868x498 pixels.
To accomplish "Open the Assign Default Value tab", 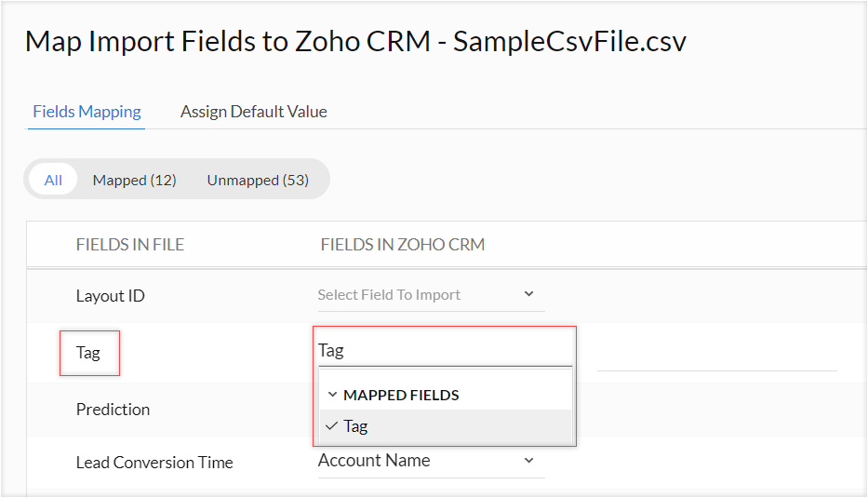I will [x=254, y=112].
